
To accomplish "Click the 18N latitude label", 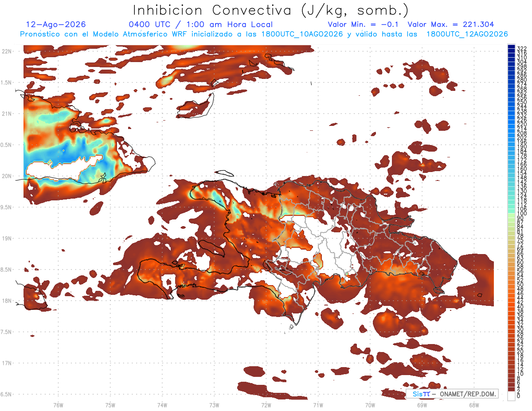I will pyautogui.click(x=6, y=301).
